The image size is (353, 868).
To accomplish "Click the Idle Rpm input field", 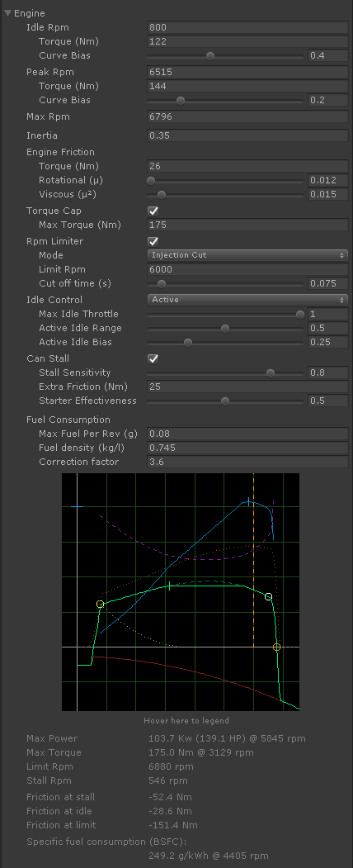I will (247, 27).
